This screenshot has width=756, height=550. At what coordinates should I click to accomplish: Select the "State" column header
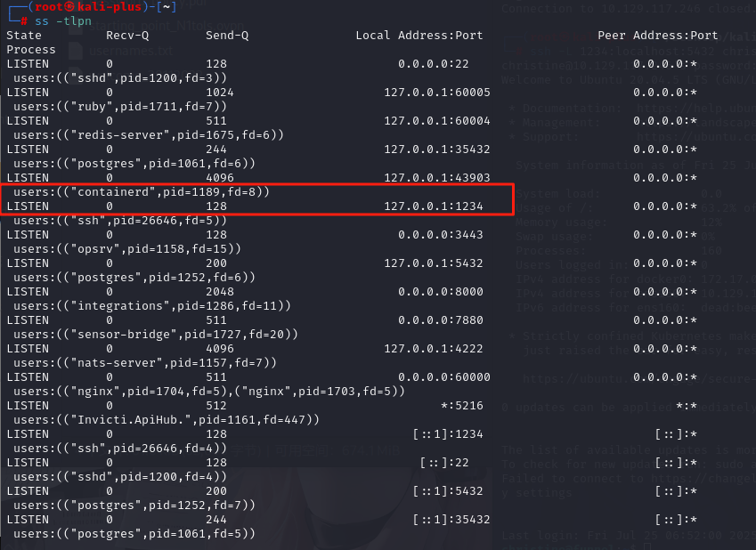point(24,36)
